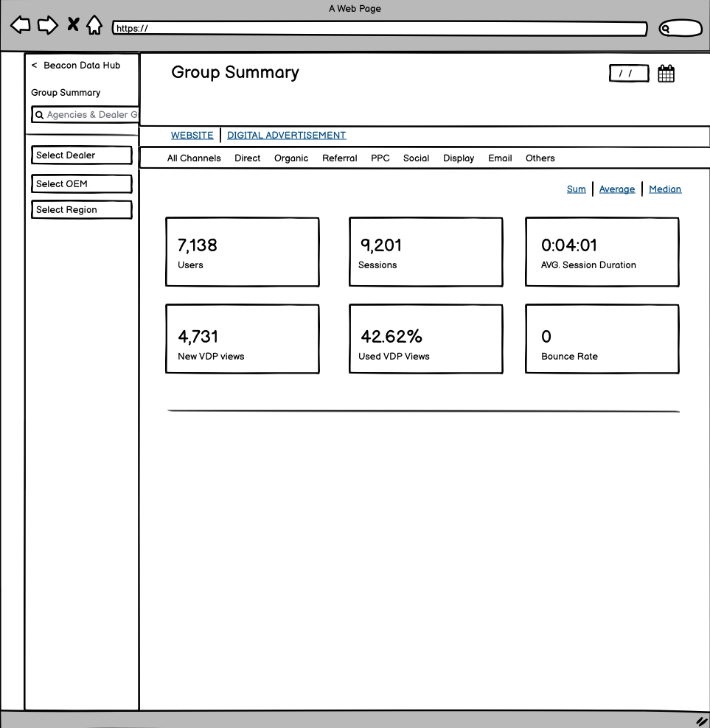Click the Median link
The image size is (710, 728).
(x=665, y=189)
